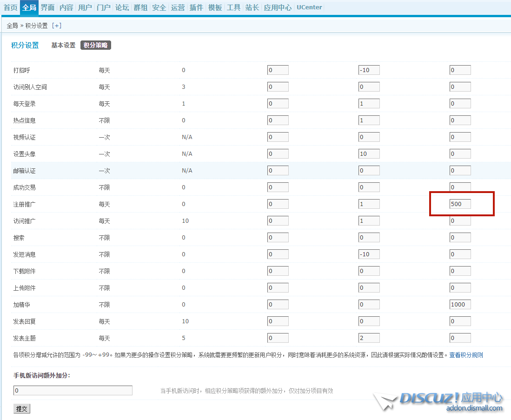Switch to the 界面 menu
This screenshot has width=511, height=420.
click(x=47, y=7)
